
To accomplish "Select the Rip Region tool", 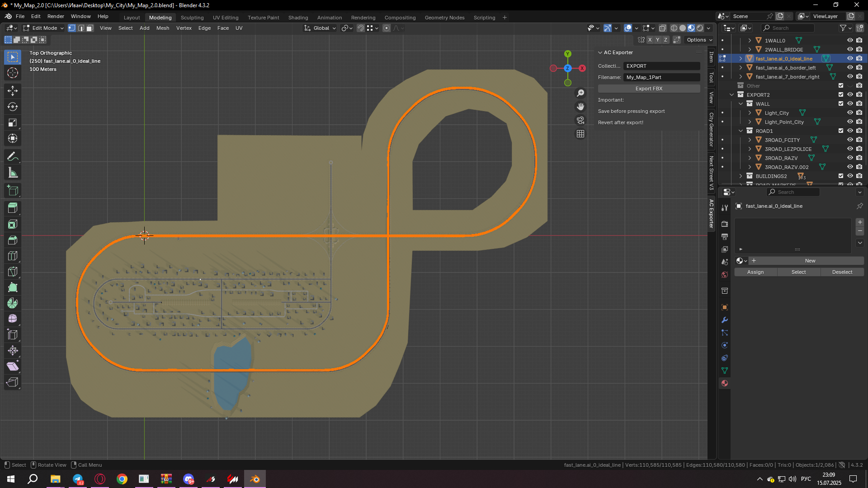I will [x=13, y=382].
